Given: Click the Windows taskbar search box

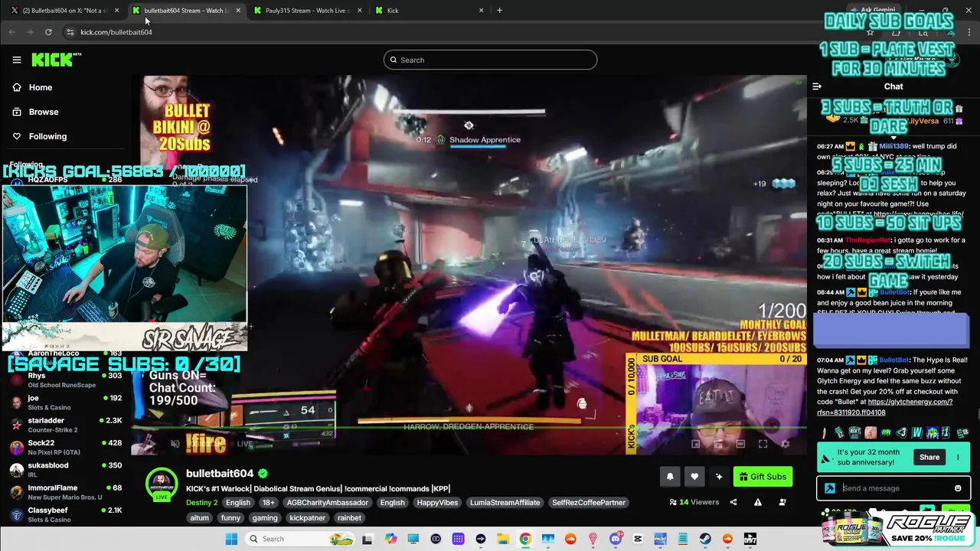Looking at the screenshot, I should point(301,539).
